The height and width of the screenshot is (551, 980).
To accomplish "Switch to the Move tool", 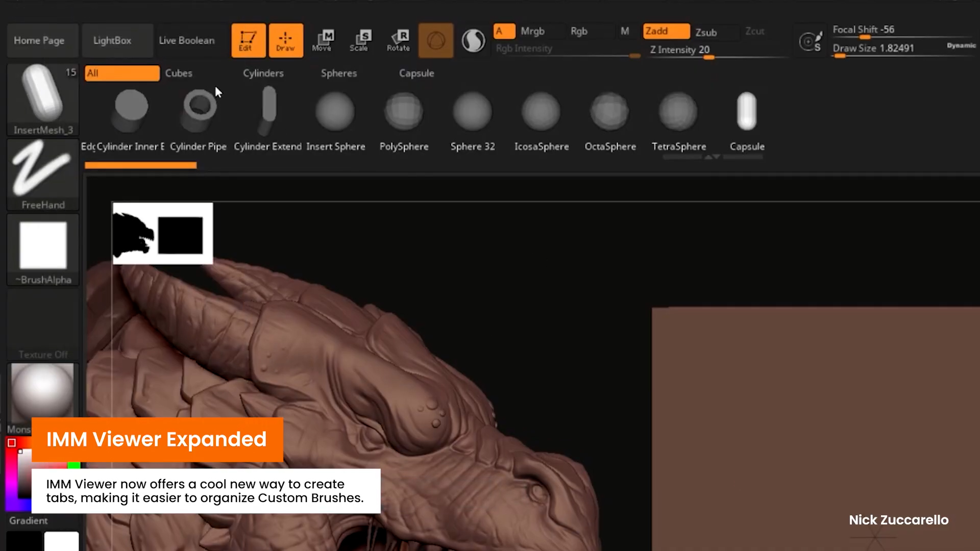I will click(323, 40).
